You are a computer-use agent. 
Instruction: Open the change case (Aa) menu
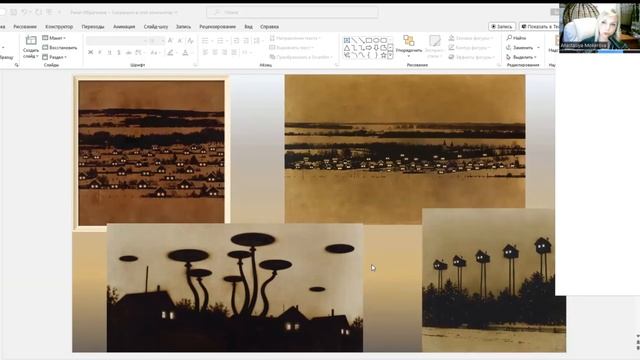pos(154,52)
